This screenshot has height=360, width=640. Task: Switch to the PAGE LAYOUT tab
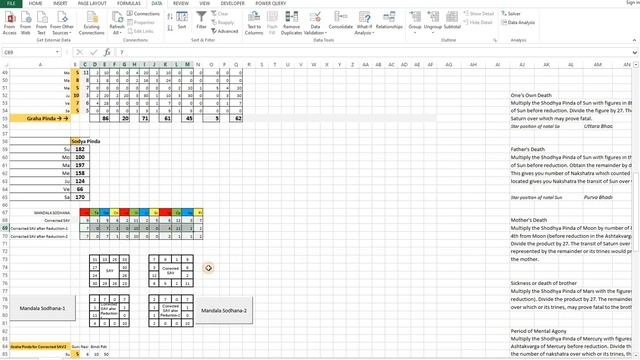click(x=92, y=3)
